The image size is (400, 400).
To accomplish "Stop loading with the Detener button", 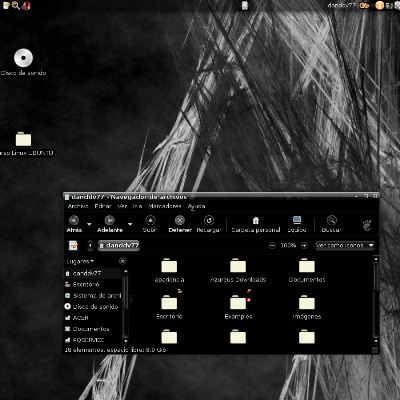I will [180, 224].
